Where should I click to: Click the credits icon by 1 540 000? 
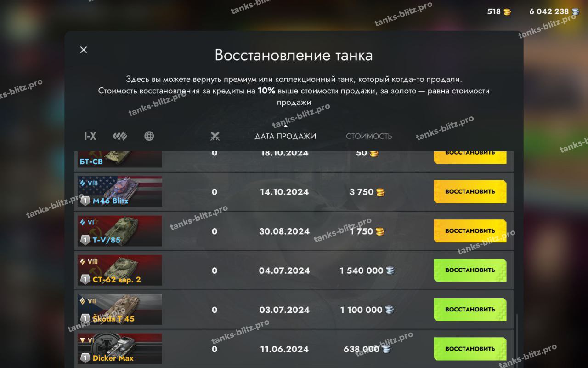tap(390, 271)
